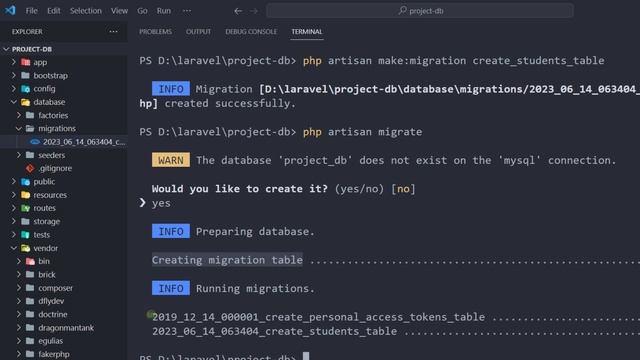Click the resources folder icon
The height and width of the screenshot is (360, 640).
(25, 195)
